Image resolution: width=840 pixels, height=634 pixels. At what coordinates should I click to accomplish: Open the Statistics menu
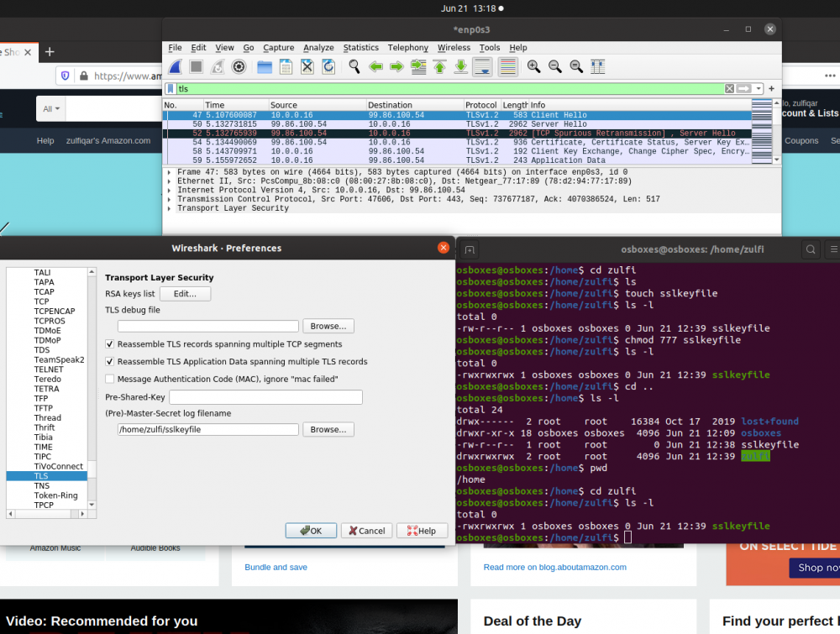click(x=360, y=48)
